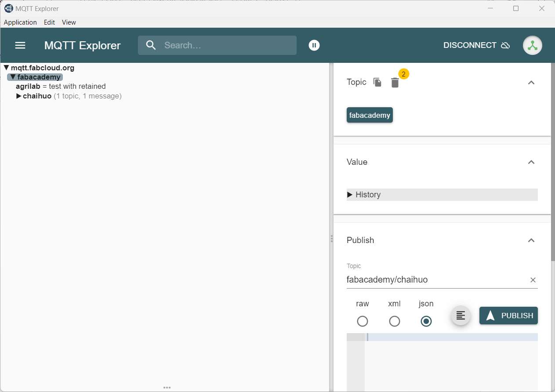Click the yellow badge showing 2
This screenshot has height=392, width=555.
click(x=404, y=74)
